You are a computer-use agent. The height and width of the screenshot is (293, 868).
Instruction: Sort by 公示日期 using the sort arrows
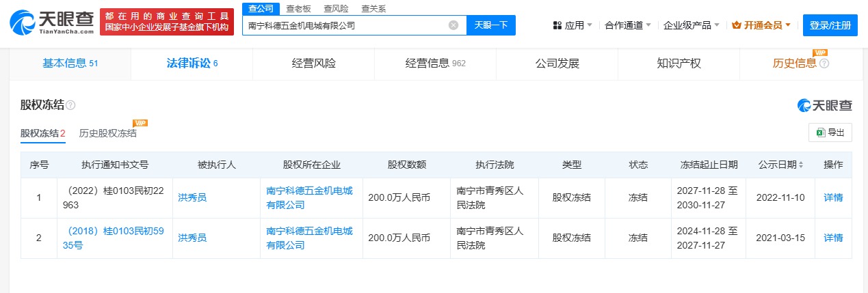[x=801, y=165]
